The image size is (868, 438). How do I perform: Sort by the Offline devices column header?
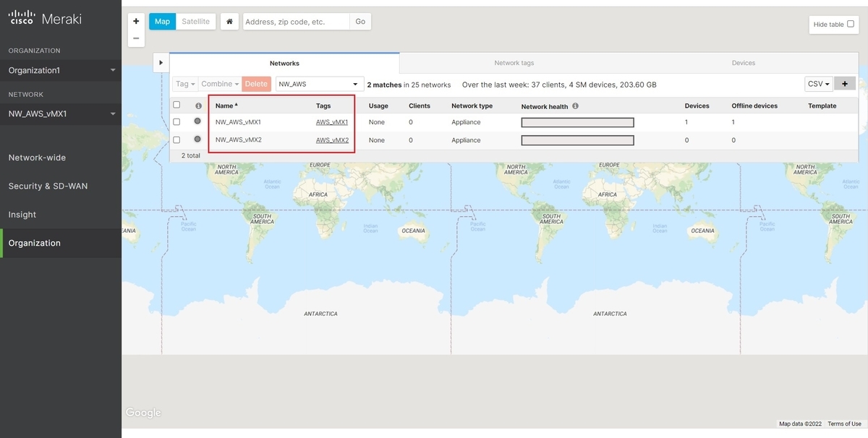tap(754, 106)
